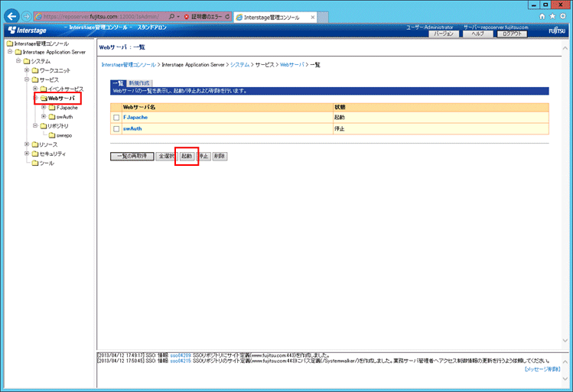Open the sso04215 message link
The image size is (573, 392).
(181, 361)
